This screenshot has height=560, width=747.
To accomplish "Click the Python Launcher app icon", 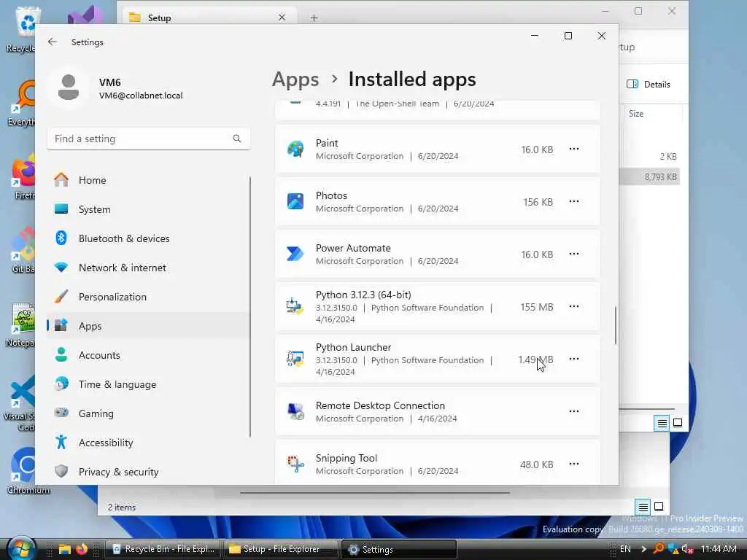I will (x=295, y=359).
